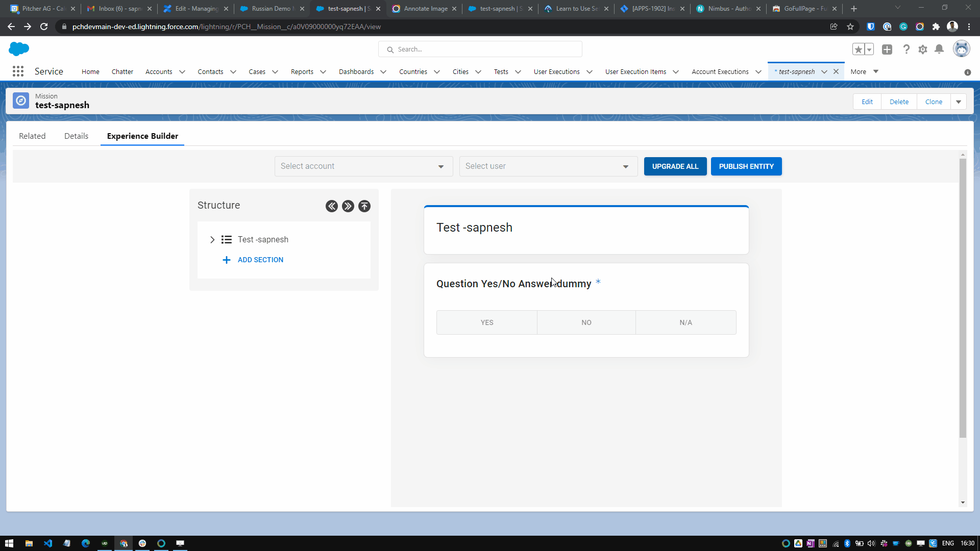Click the collapse-all double left arrow icon
The height and width of the screenshot is (551, 980).
[332, 206]
